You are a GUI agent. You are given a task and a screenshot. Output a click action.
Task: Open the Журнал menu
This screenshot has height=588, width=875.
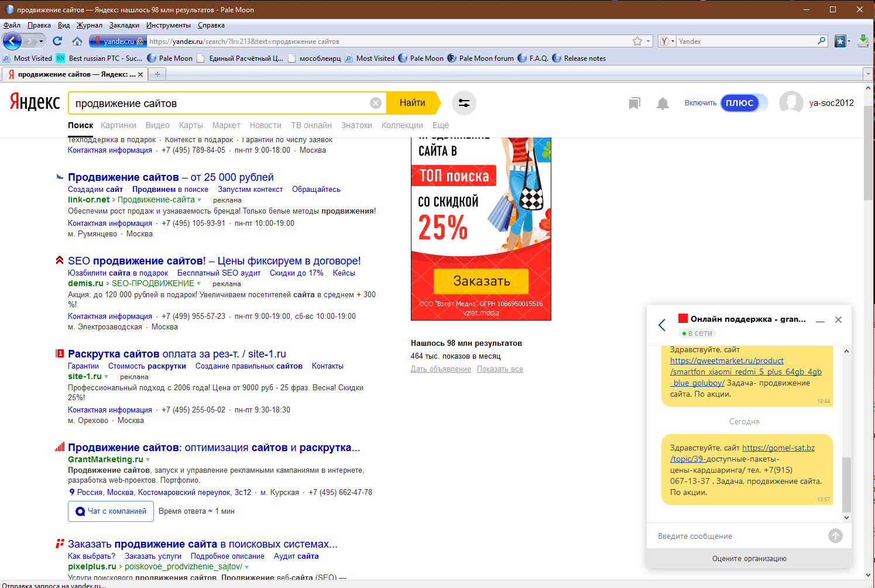[90, 25]
